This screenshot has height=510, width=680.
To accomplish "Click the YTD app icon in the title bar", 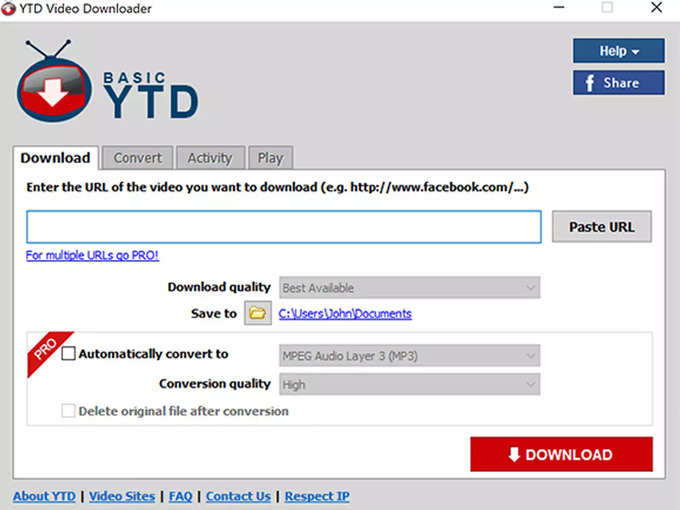I will (8, 9).
